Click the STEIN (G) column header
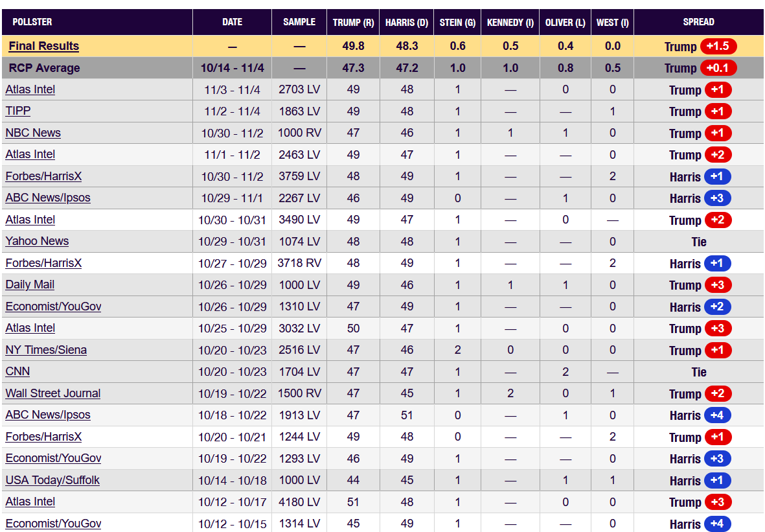Viewport: 765px width, 532px height. (x=457, y=23)
